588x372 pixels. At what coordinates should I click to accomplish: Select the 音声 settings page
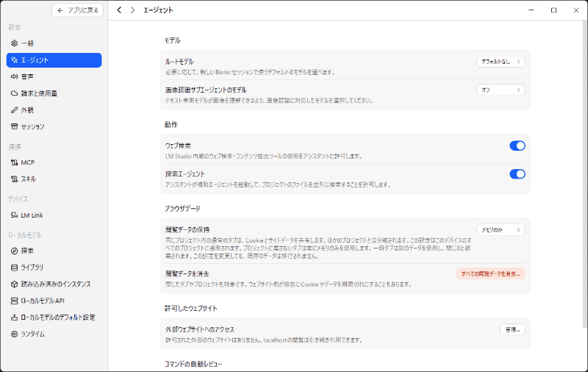(x=54, y=76)
